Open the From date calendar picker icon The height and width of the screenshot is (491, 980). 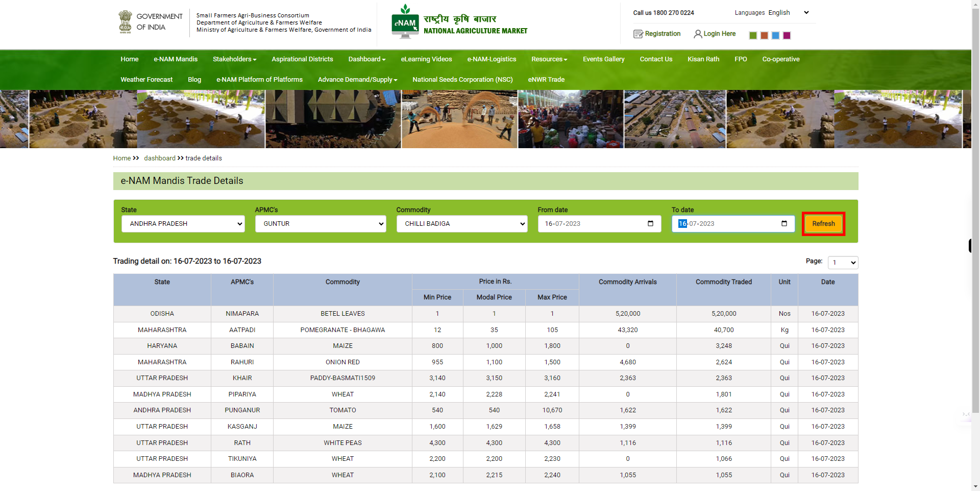point(650,223)
